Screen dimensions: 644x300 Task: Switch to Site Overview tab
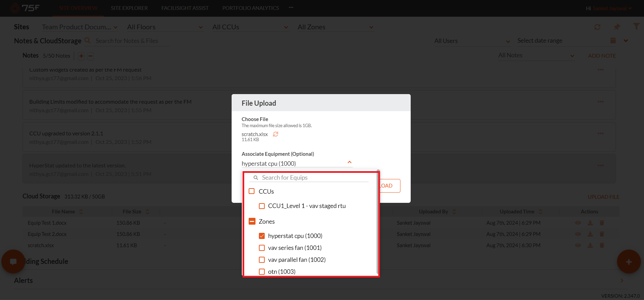click(x=78, y=8)
